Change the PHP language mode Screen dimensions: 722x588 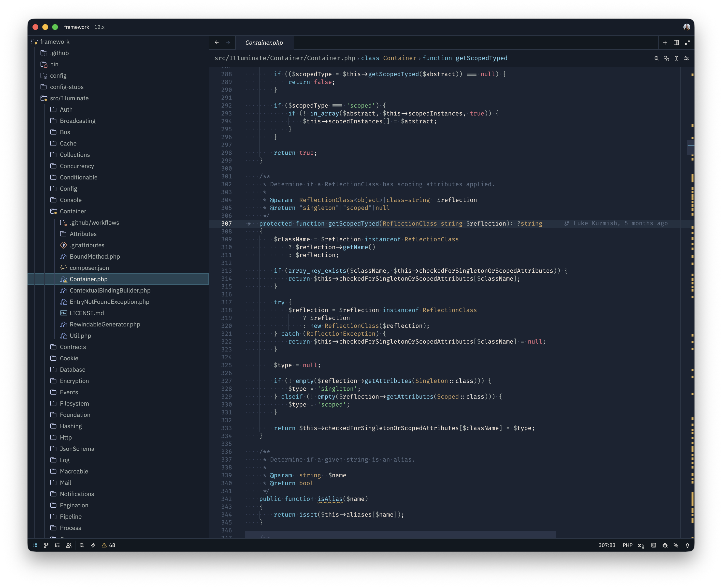point(627,545)
